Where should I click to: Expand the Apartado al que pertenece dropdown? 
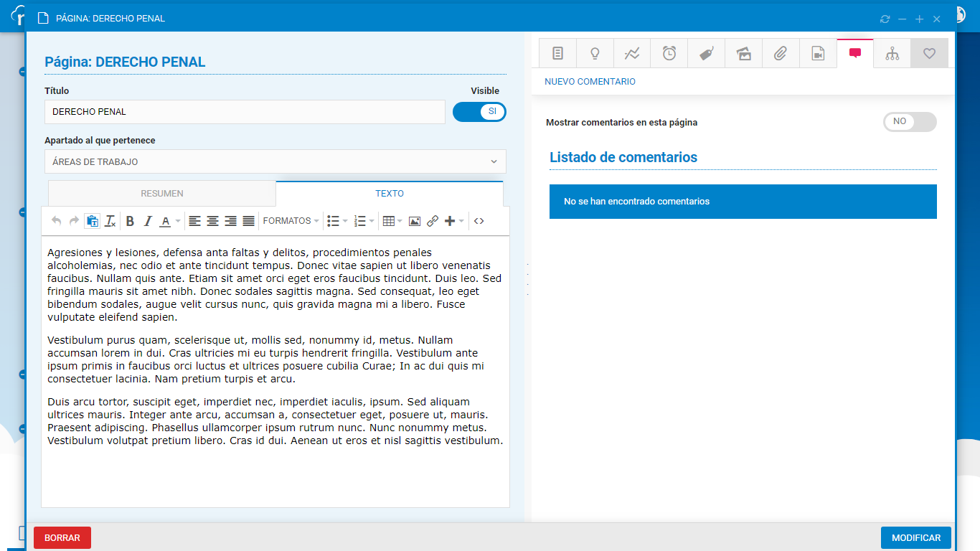275,161
